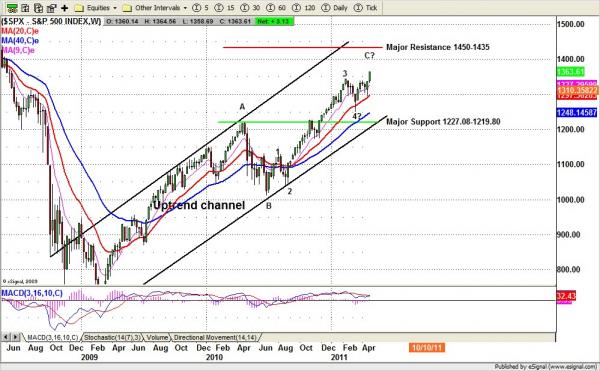Click the orange 1310.35827 price marker

pyautogui.click(x=577, y=91)
